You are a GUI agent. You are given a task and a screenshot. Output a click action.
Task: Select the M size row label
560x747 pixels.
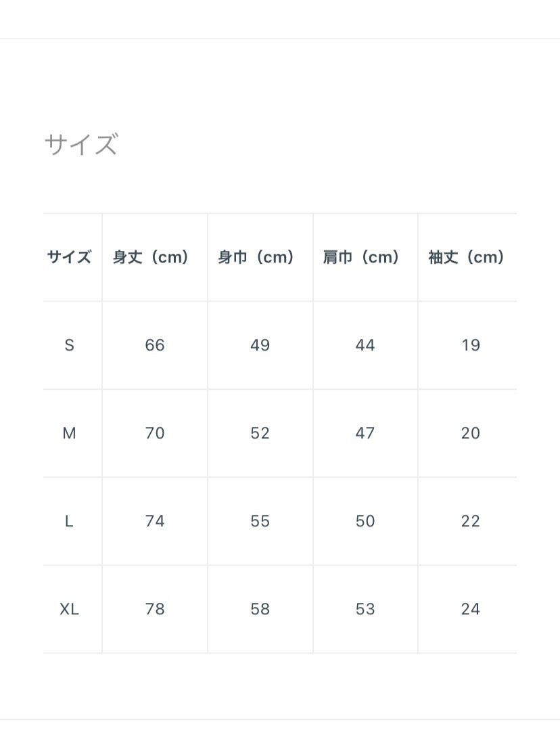click(x=69, y=433)
